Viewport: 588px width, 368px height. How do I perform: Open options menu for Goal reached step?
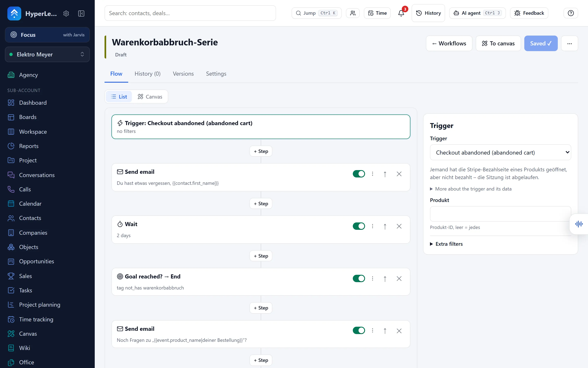click(372, 278)
